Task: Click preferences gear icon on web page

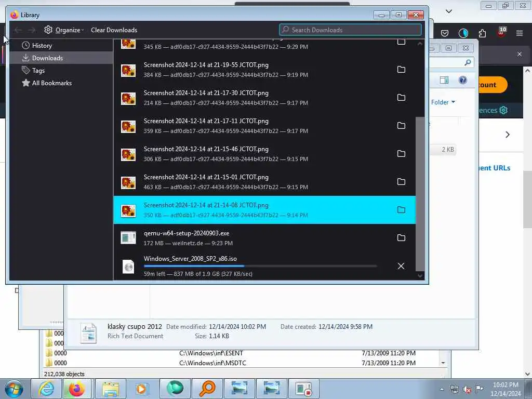Action: 503,110
